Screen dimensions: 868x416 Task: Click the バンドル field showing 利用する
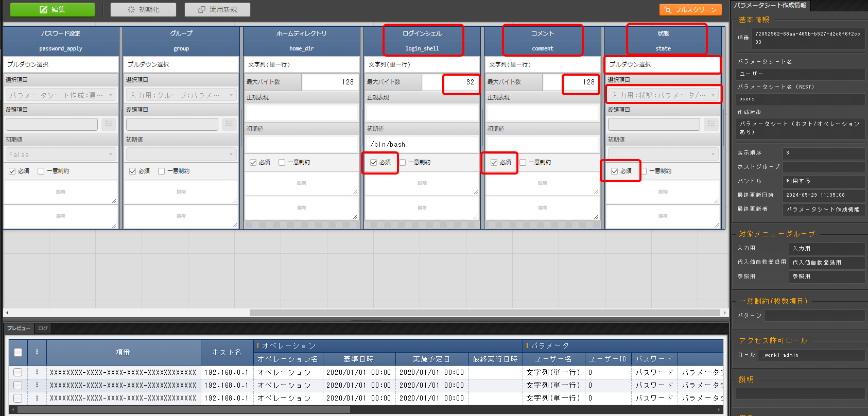point(824,181)
